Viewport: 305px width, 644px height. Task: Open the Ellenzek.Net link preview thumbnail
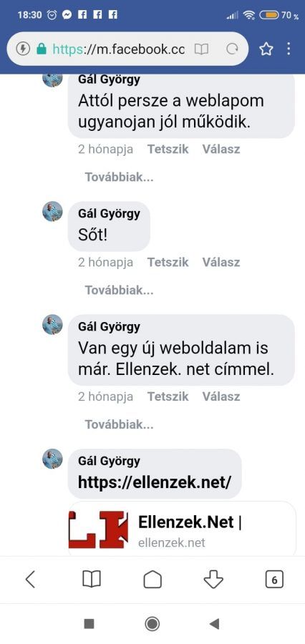click(99, 529)
